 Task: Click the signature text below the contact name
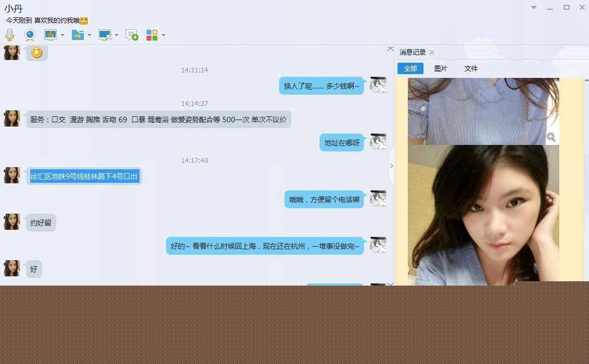(x=47, y=21)
